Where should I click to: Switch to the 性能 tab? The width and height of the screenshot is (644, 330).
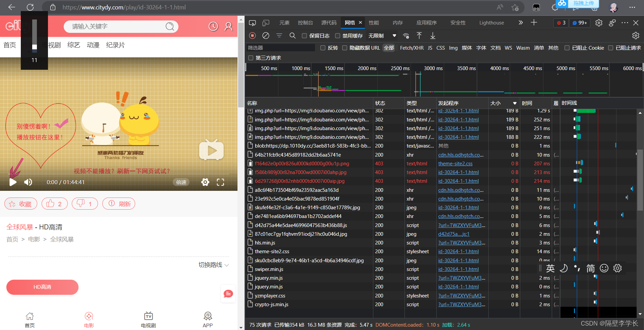[374, 23]
